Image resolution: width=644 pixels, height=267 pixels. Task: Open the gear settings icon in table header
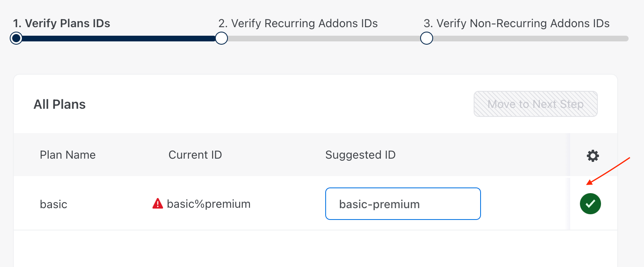click(592, 156)
